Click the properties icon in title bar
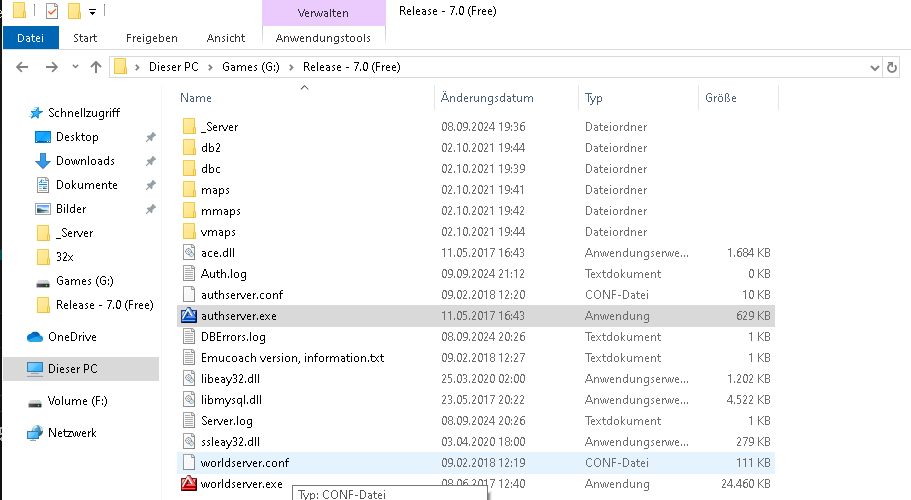Viewport: 911px width, 500px height. point(52,10)
